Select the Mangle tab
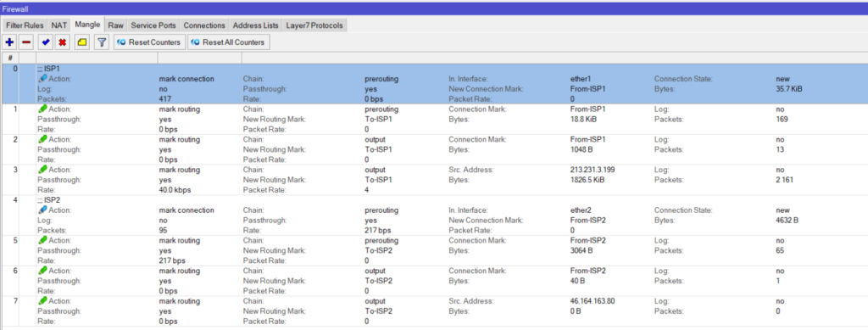 (87, 25)
